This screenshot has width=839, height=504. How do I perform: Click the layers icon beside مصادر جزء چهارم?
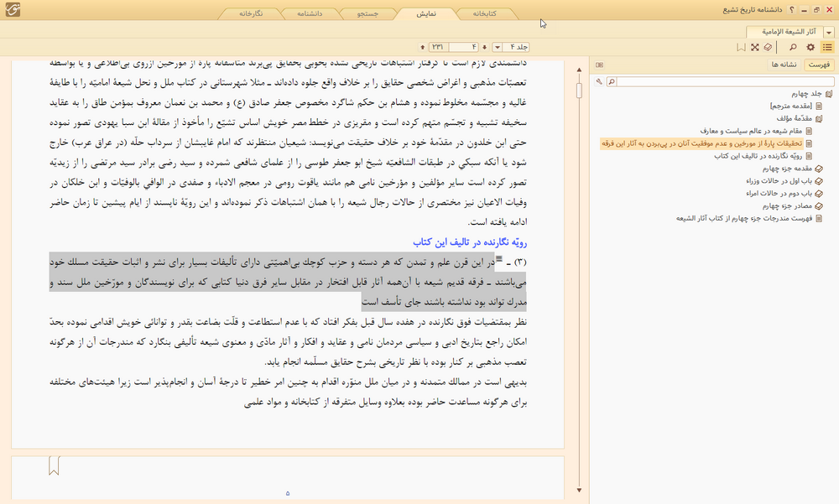point(819,206)
